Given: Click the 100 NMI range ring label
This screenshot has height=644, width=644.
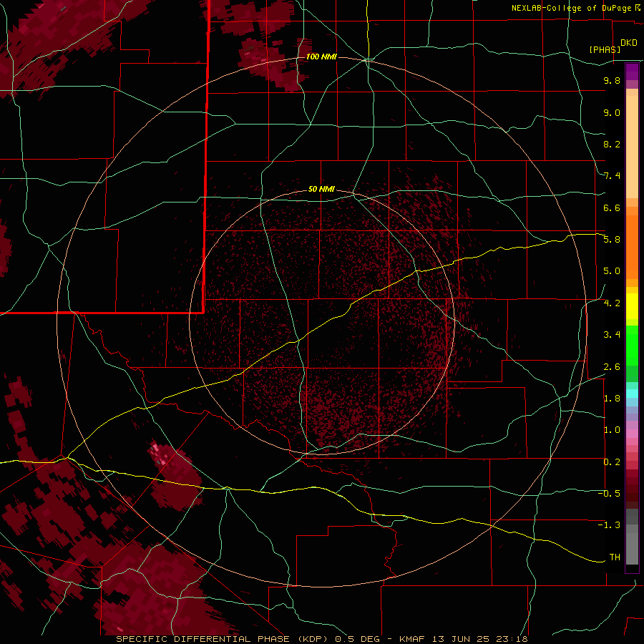Looking at the screenshot, I should [321, 57].
